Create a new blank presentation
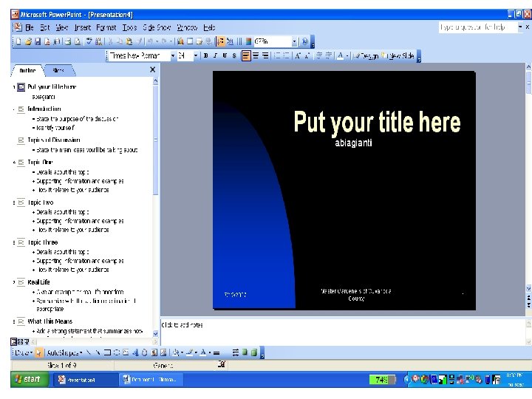The width and height of the screenshot is (532, 399). (18, 41)
